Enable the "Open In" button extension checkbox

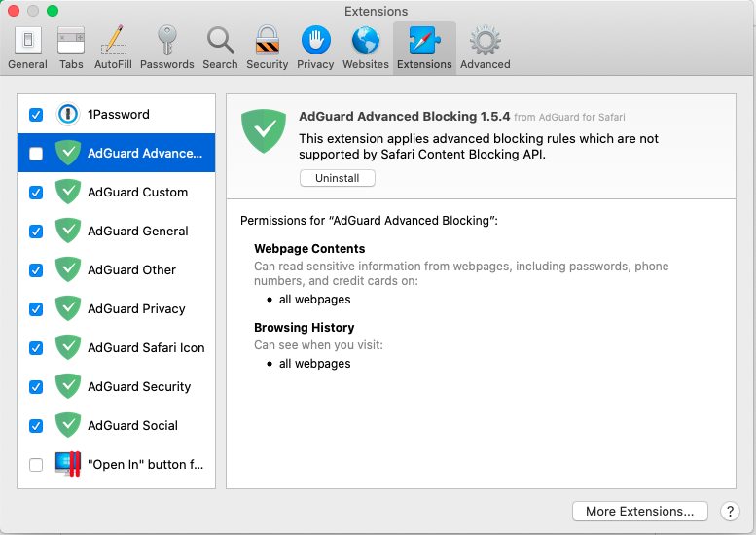pyautogui.click(x=36, y=465)
